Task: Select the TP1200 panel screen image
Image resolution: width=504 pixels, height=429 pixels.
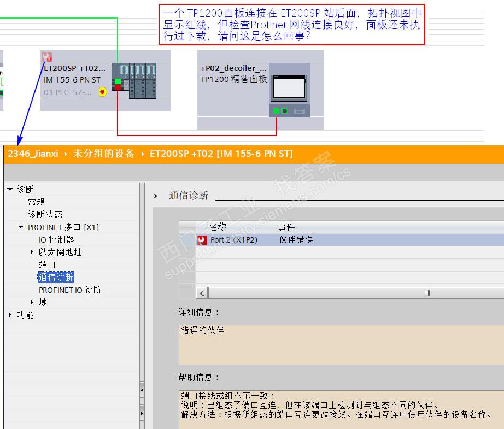Action: pos(289,87)
